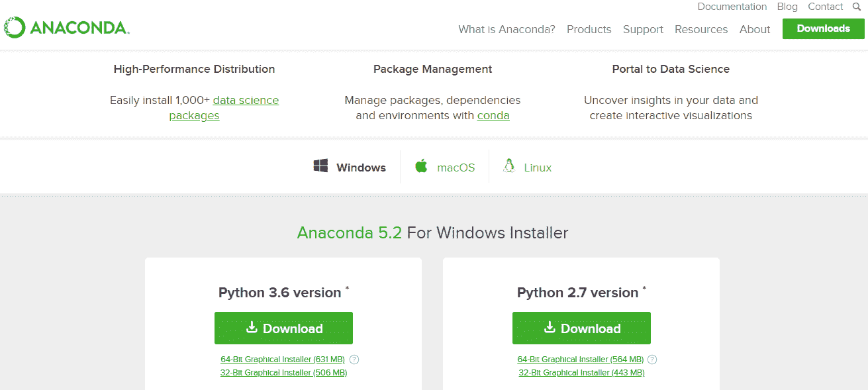Click help icon beside 564 MB installer
Image resolution: width=868 pixels, height=390 pixels.
pos(652,360)
